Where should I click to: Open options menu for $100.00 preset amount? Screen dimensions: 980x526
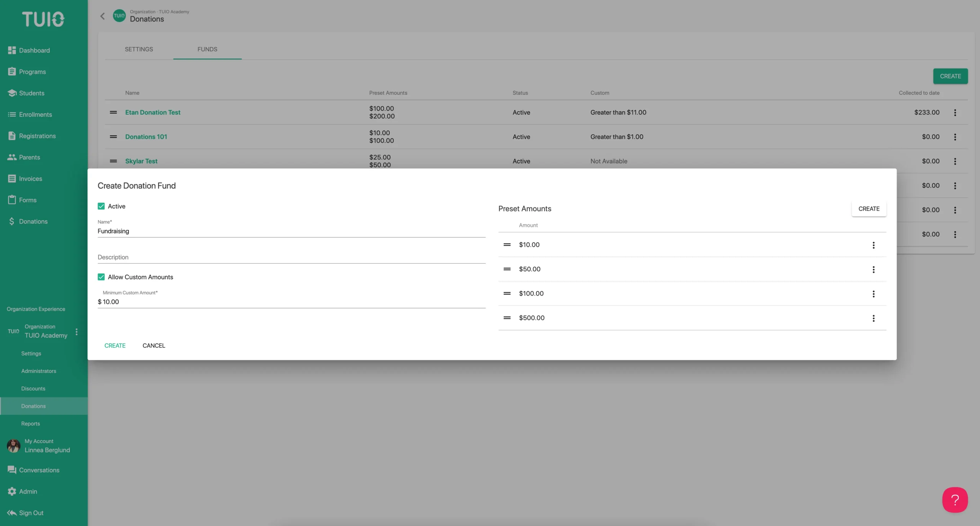coord(873,294)
